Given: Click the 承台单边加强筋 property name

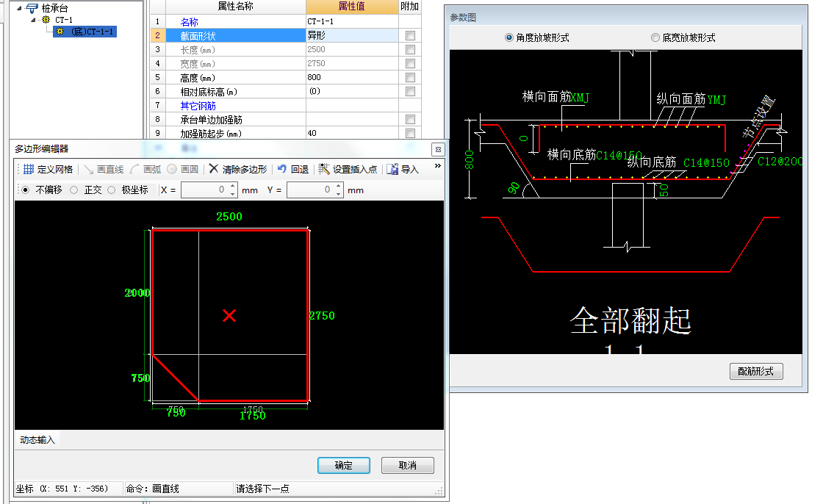Looking at the screenshot, I should tap(211, 120).
